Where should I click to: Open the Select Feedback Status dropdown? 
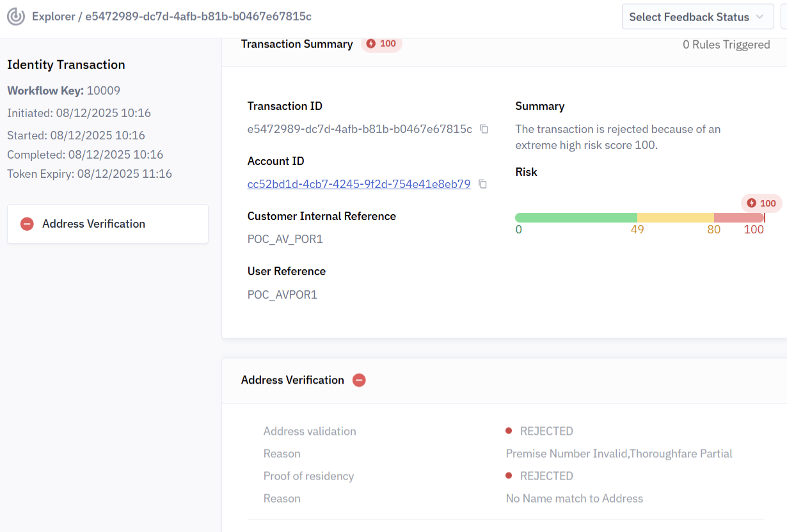pyautogui.click(x=696, y=17)
